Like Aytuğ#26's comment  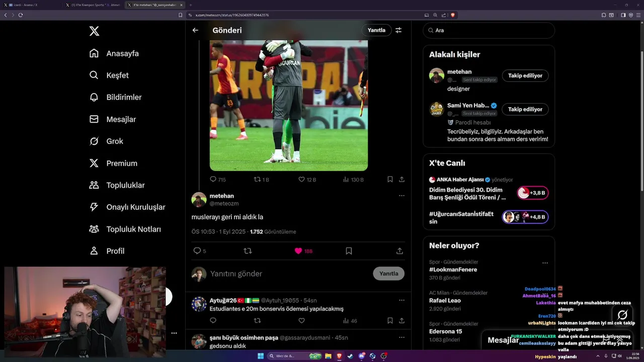tap(301, 321)
